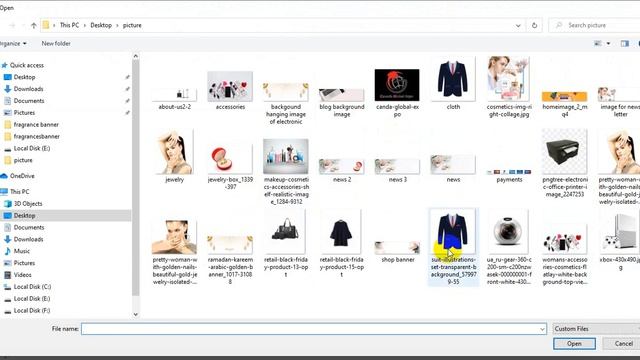Select the shop banner image
This screenshot has width=640, height=360.
point(397,252)
